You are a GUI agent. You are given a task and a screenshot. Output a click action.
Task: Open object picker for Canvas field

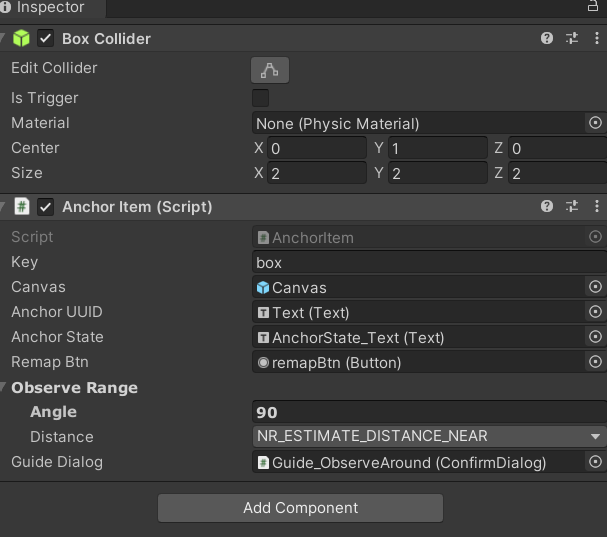coord(595,287)
